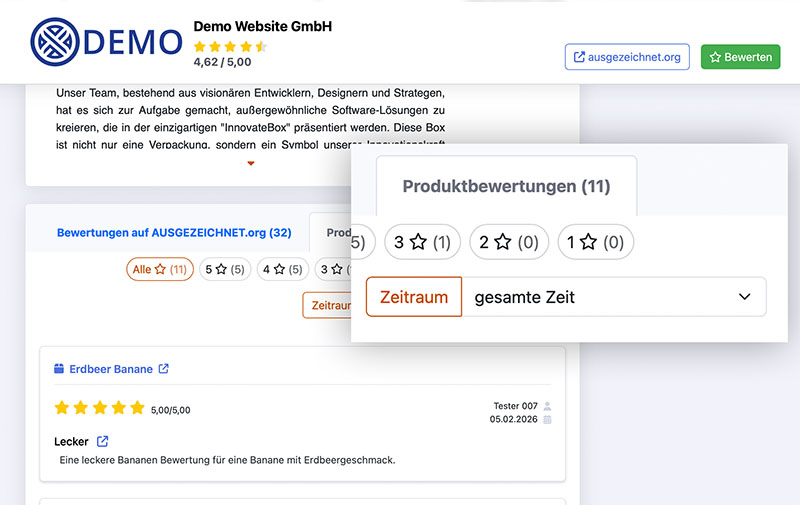Click the chevron arrow of the Zeitraum select
This screenshot has width=800, height=505.
pos(744,297)
